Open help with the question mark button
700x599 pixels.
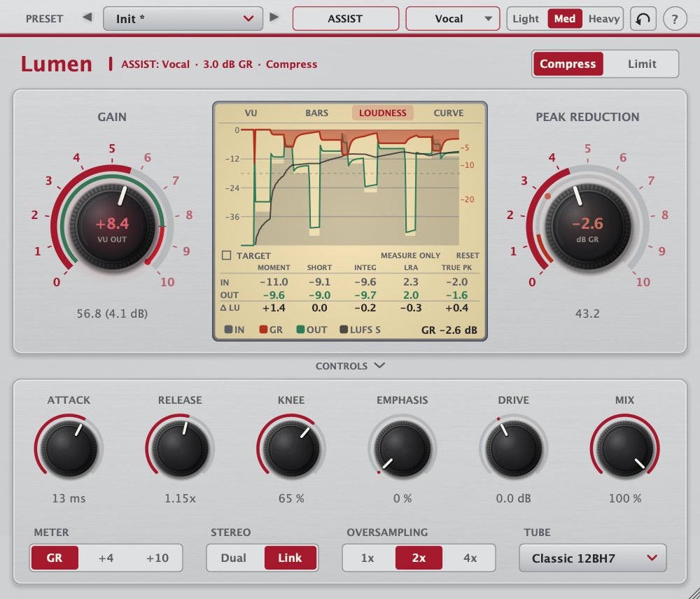coord(675,19)
